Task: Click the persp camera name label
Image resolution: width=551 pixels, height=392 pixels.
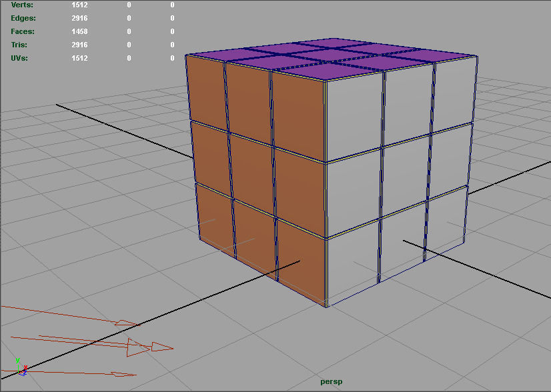Action: (x=331, y=382)
